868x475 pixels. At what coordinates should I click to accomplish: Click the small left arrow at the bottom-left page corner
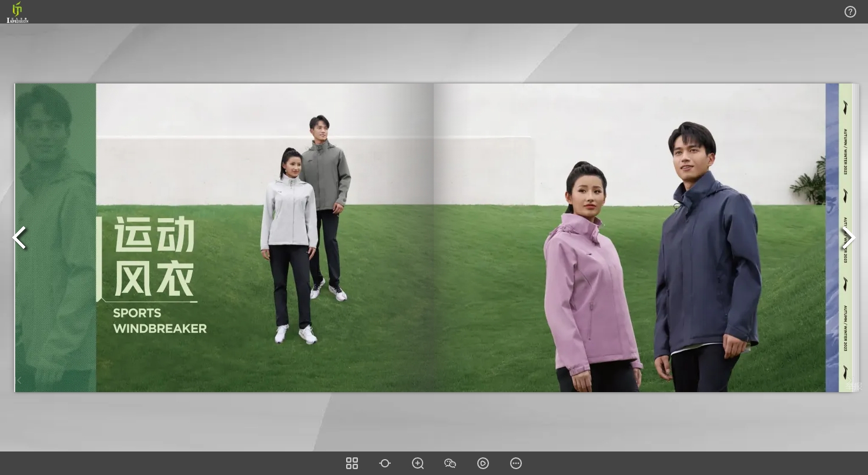[19, 380]
